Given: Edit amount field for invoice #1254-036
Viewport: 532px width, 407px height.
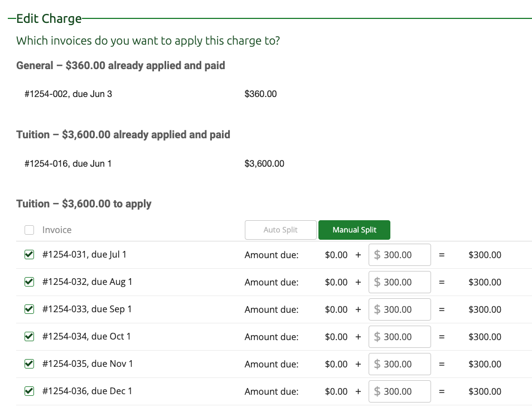Looking at the screenshot, I should [400, 391].
